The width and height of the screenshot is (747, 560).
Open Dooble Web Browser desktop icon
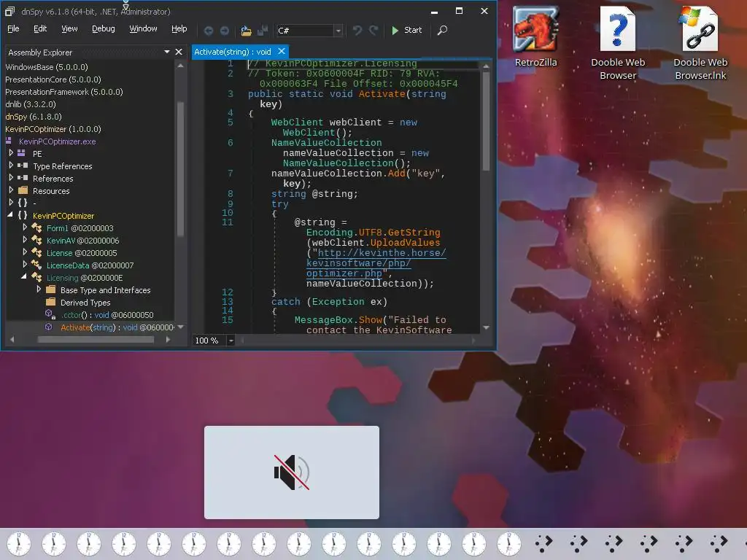click(618, 43)
